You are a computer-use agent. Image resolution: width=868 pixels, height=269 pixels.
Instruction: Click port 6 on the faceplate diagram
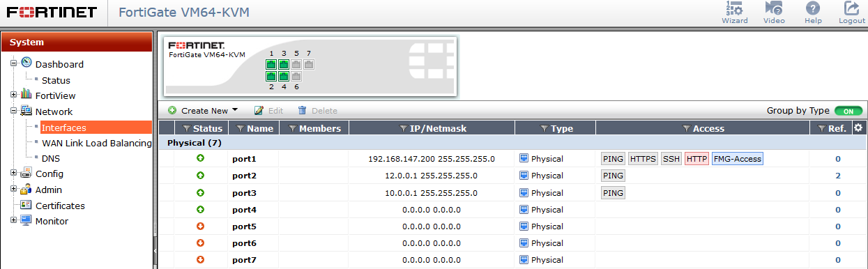tap(296, 76)
